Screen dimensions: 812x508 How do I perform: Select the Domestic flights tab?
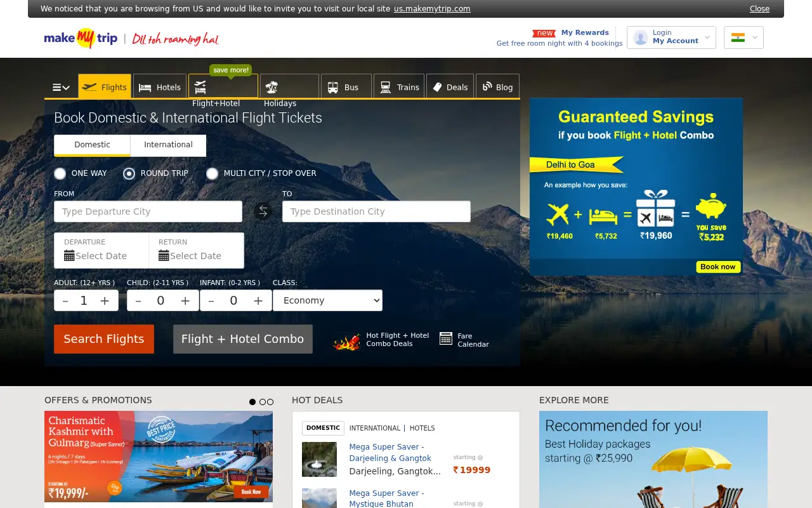pyautogui.click(x=92, y=145)
